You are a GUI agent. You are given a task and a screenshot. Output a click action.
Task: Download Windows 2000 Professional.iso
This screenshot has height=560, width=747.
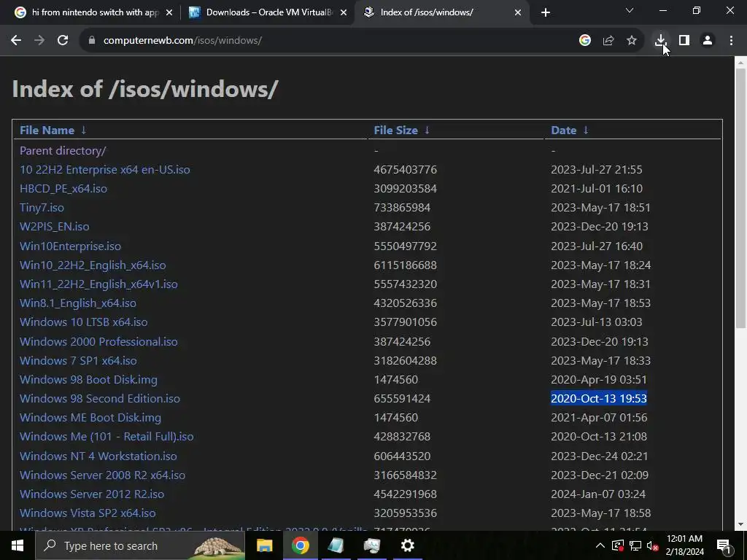pyautogui.click(x=98, y=341)
